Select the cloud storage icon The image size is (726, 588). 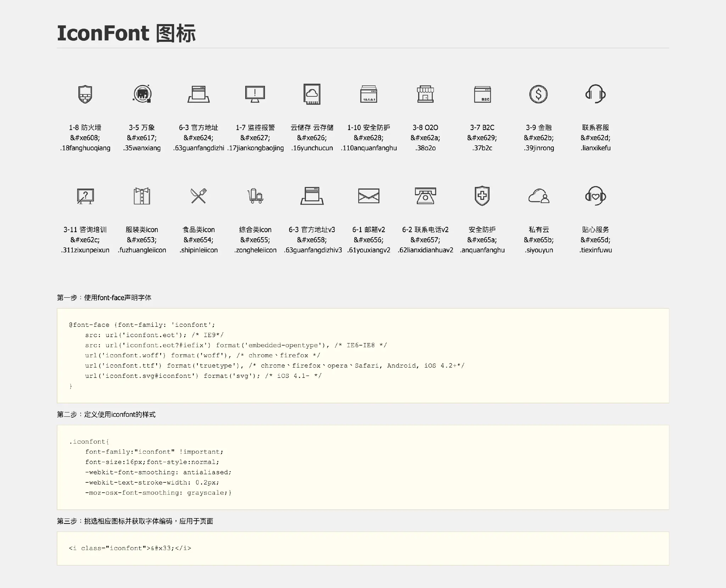tap(312, 94)
